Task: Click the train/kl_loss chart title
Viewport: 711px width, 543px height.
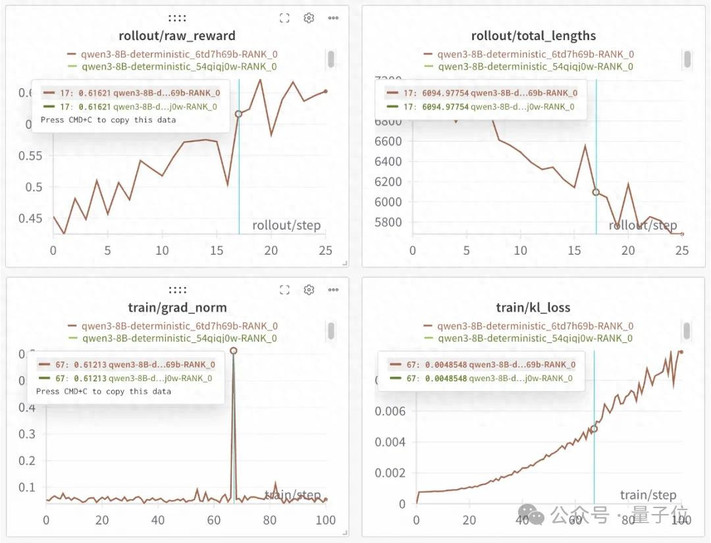Action: [x=533, y=307]
